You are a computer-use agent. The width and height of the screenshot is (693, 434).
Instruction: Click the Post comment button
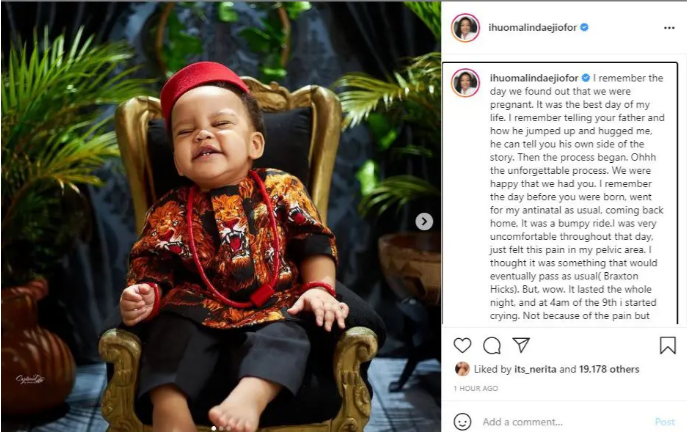point(665,422)
